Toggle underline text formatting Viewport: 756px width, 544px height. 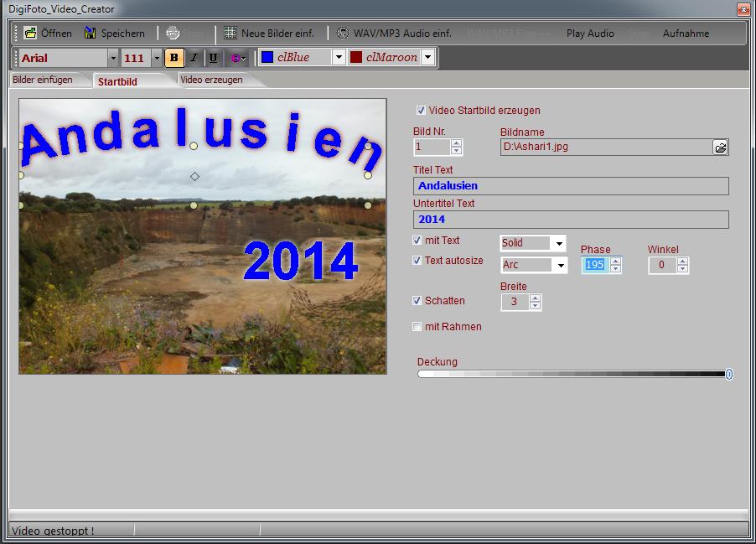(x=213, y=58)
